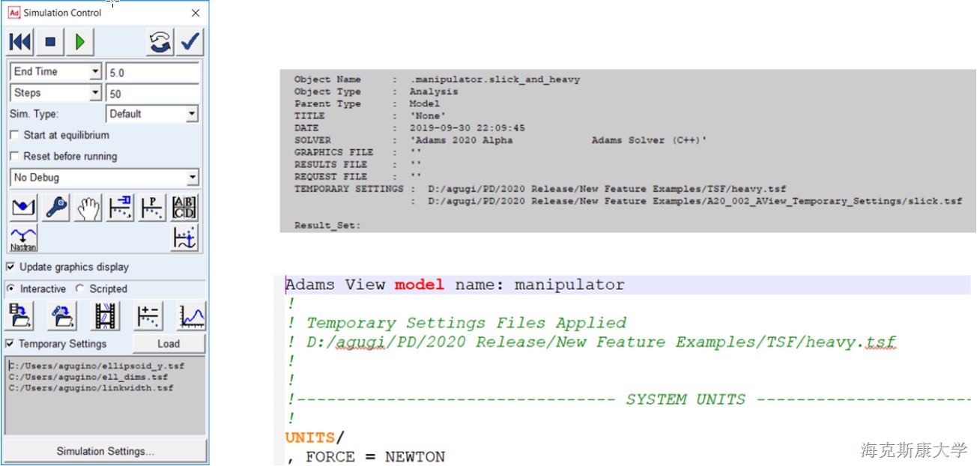The width and height of the screenshot is (980, 466).
Task: Select the Scripted radio button
Action: pyautogui.click(x=81, y=289)
